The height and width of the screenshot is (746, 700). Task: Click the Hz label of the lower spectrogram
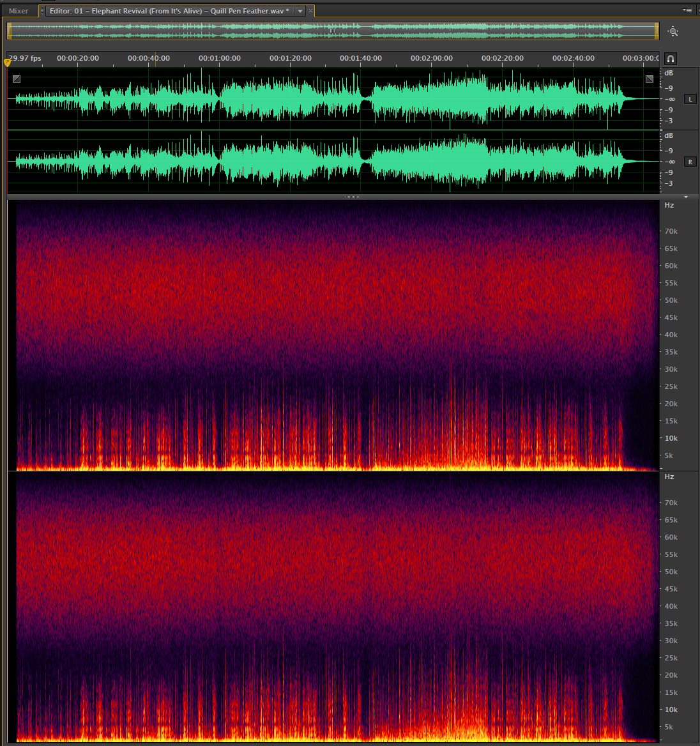(669, 476)
